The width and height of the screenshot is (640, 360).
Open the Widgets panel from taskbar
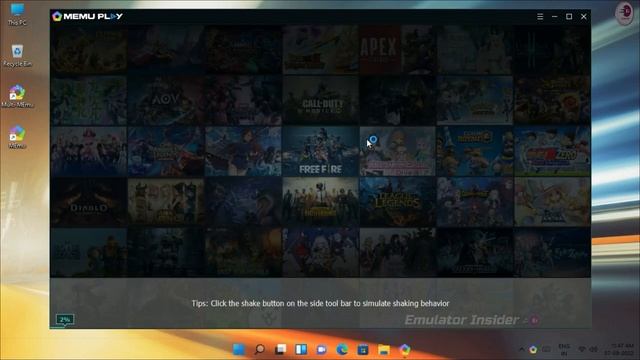(301, 349)
